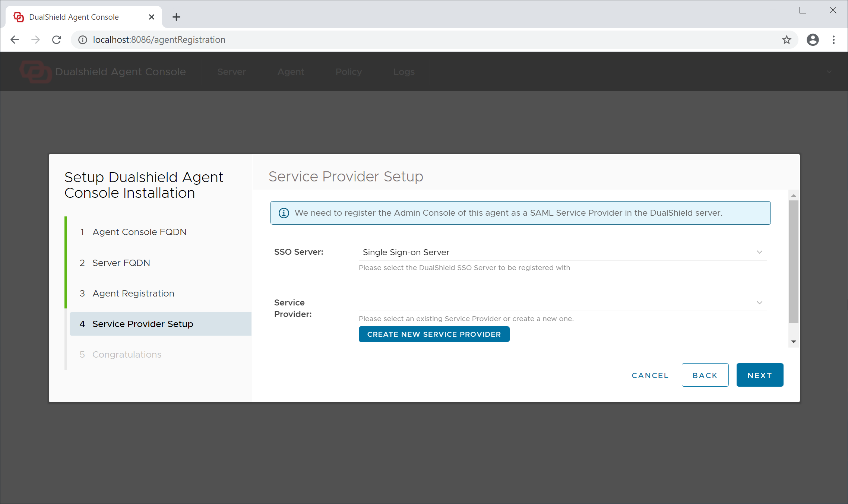Close the DualShield Agent Console tab

coord(151,17)
